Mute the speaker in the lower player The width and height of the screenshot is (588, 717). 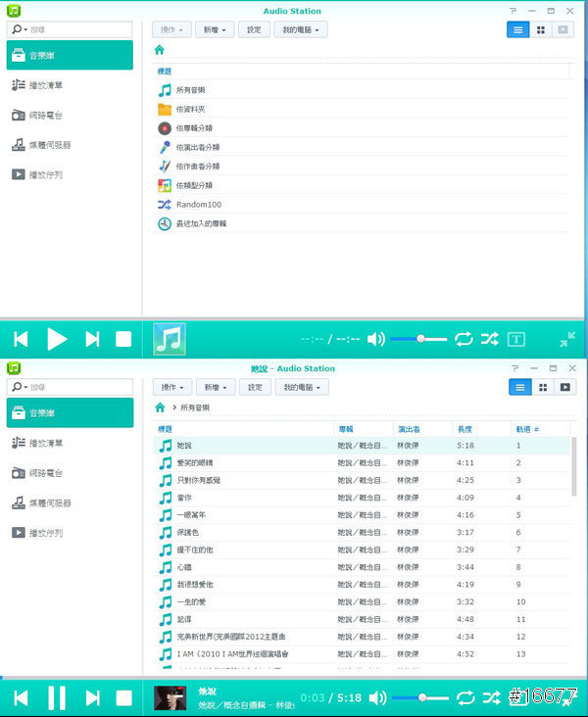pos(375,697)
